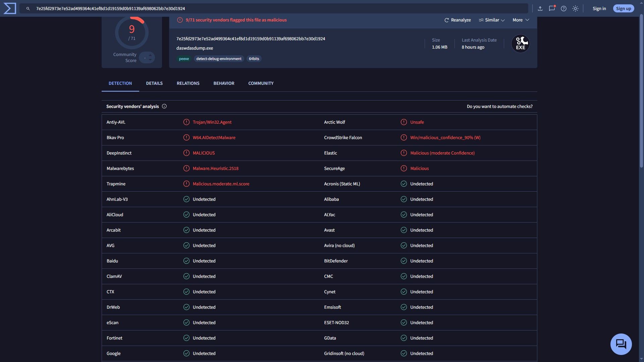Click the Malicious (moderate Confidence) result

[x=442, y=153]
